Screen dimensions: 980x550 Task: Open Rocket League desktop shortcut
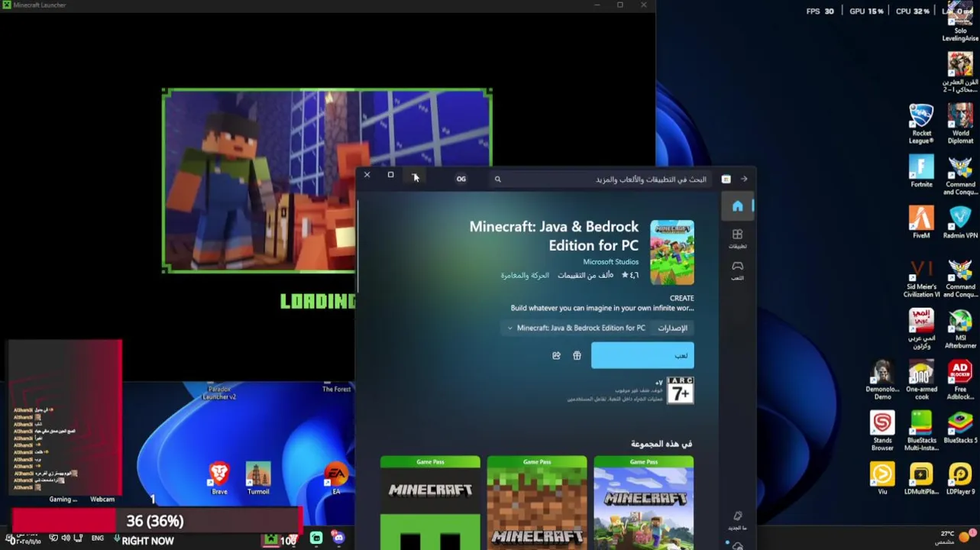pos(921,123)
